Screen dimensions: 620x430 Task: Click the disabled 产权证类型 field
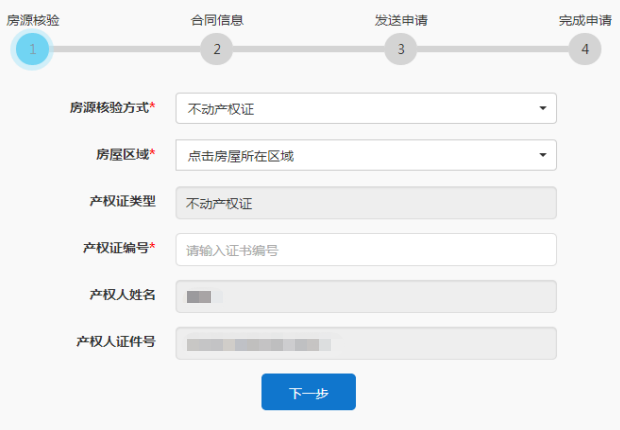(x=365, y=202)
